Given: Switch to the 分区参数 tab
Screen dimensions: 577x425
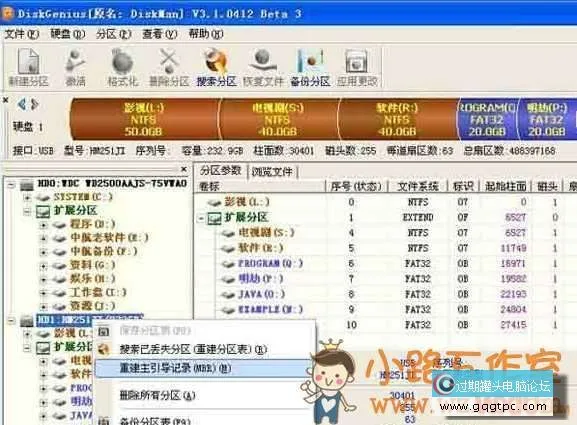Looking at the screenshot, I should (x=220, y=170).
